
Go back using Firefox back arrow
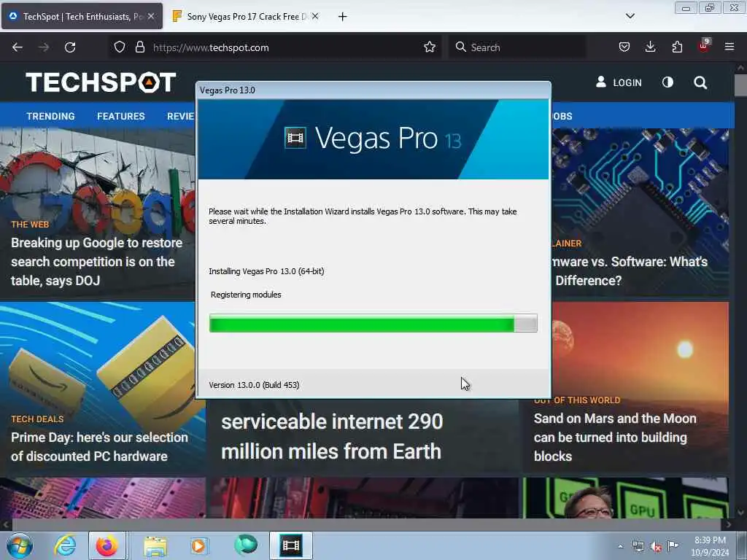click(x=18, y=47)
